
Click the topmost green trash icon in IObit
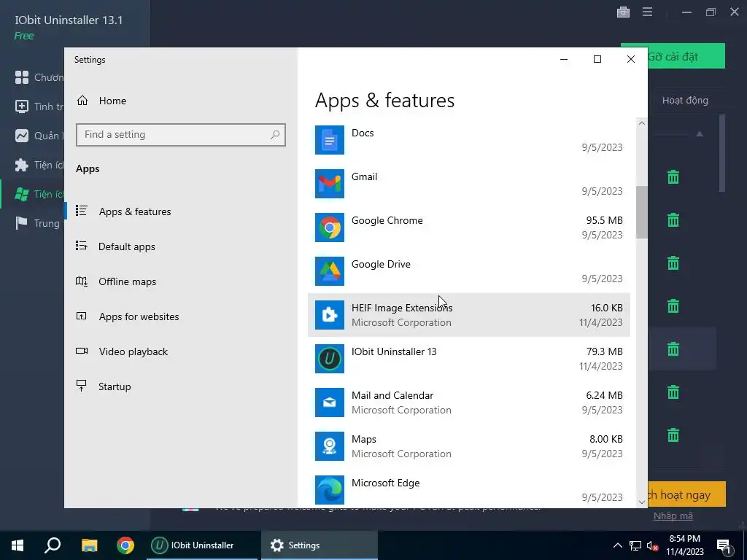pyautogui.click(x=673, y=177)
